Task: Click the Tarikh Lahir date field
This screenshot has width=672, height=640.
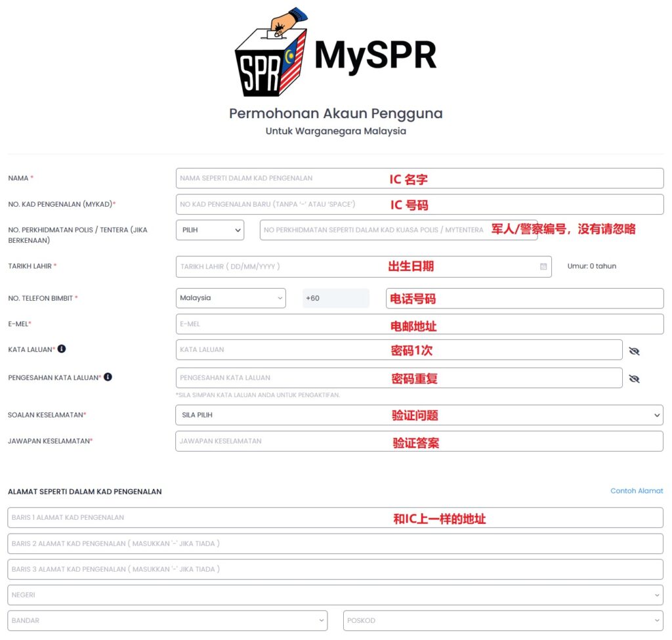Action: pos(364,267)
